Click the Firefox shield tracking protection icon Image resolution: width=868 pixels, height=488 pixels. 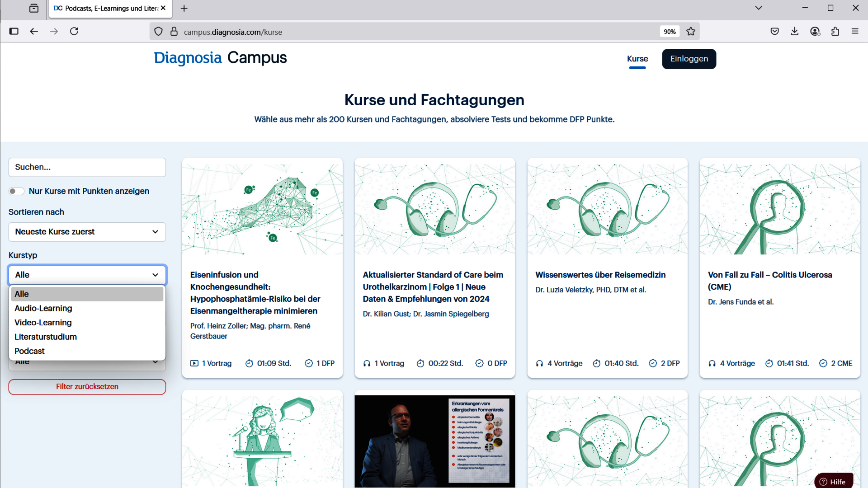coord(158,32)
